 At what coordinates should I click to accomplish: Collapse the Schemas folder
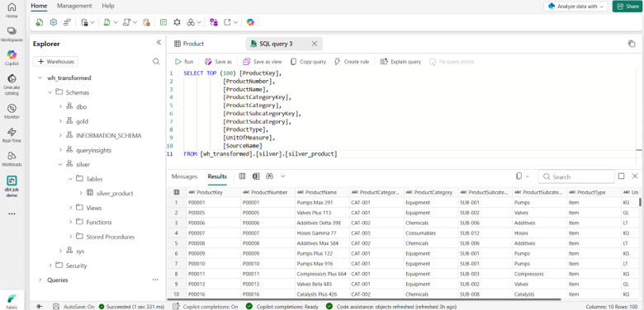[x=50, y=92]
